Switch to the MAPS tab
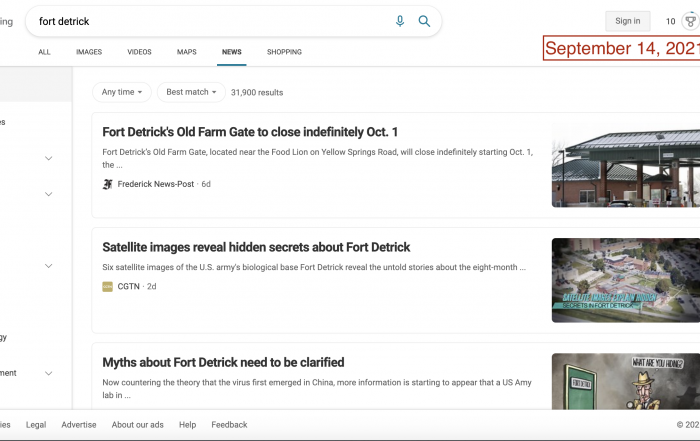700x441 pixels. click(x=187, y=52)
